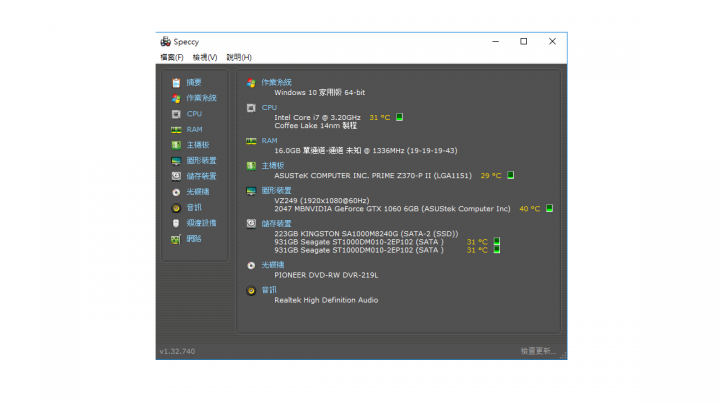The height and width of the screenshot is (405, 720).
Task: Click RAM heading link in summary panel
Action: click(x=270, y=141)
